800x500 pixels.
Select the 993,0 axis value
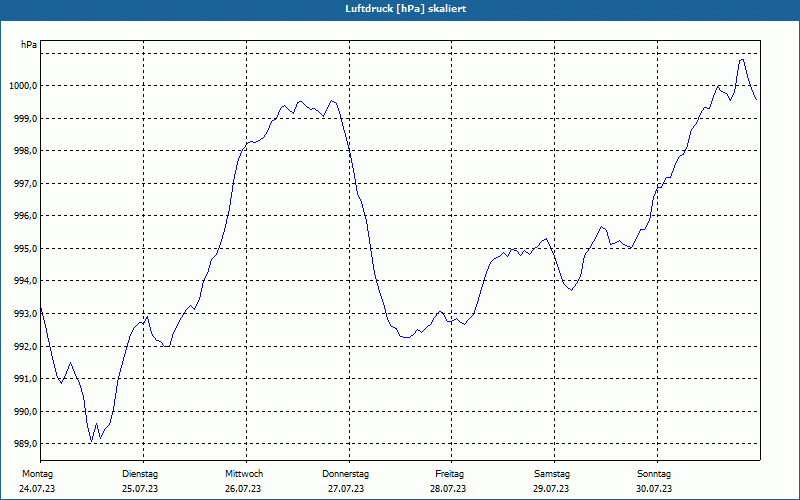click(x=26, y=314)
